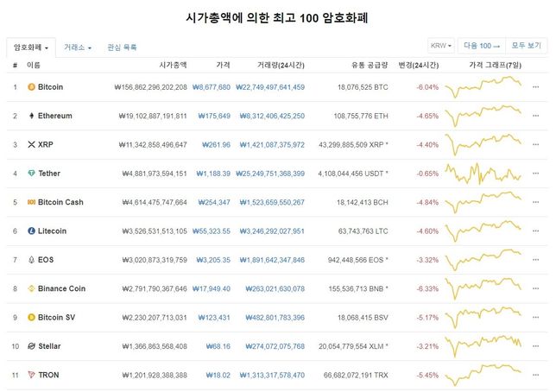The height and width of the screenshot is (392, 556).
Task: Click the XRP logo icon
Action: coord(32,144)
